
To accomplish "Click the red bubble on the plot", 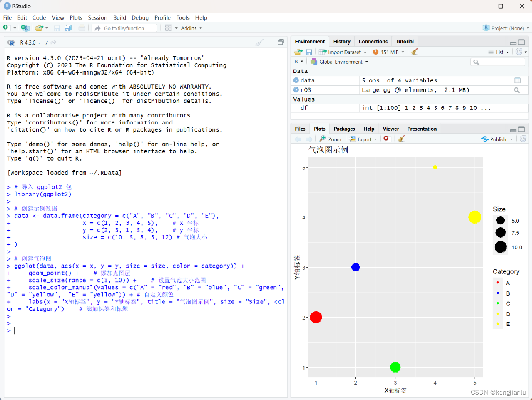I will tap(316, 317).
